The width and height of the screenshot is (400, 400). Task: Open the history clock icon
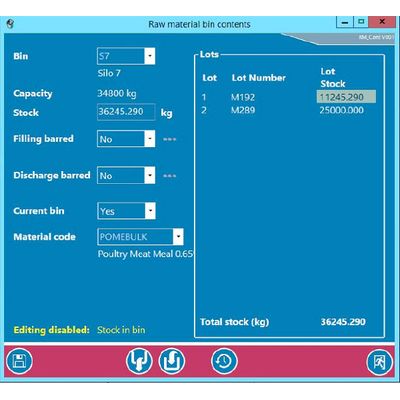tap(224, 361)
